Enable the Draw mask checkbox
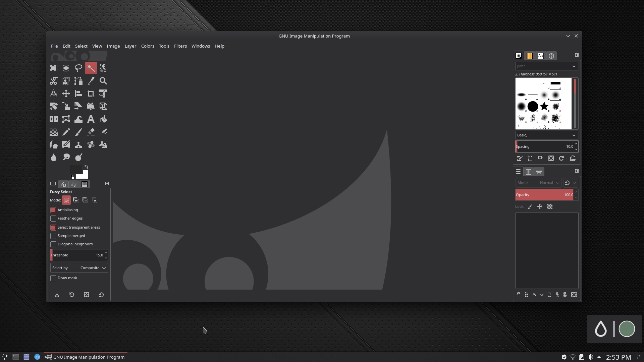 click(x=53, y=278)
